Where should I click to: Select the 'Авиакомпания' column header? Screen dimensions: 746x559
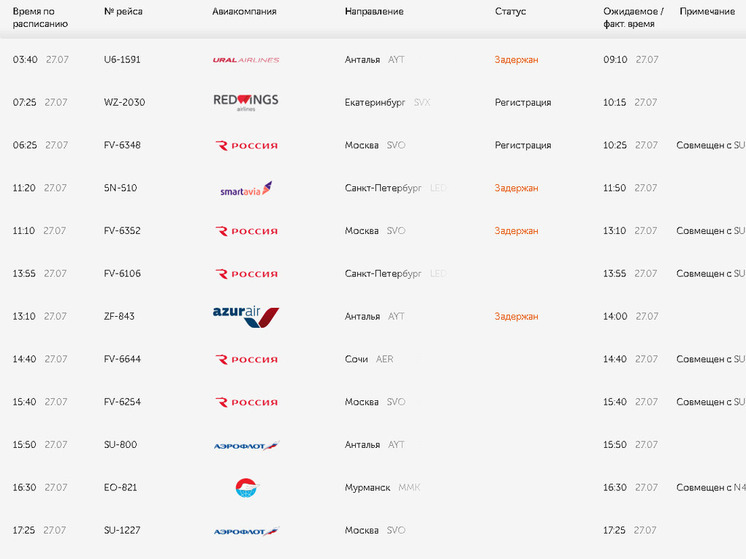click(x=244, y=11)
